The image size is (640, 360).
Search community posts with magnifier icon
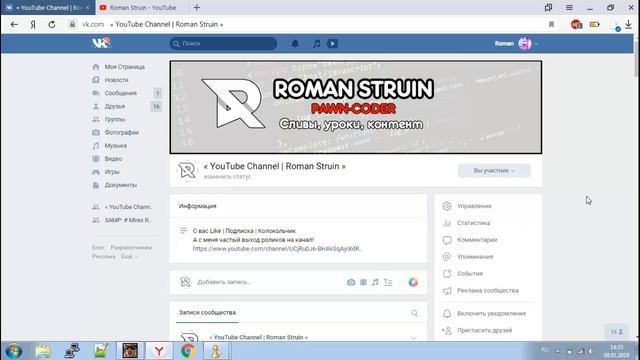point(414,313)
